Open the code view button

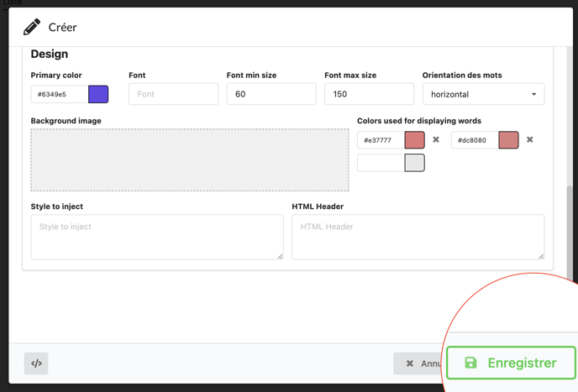36,363
